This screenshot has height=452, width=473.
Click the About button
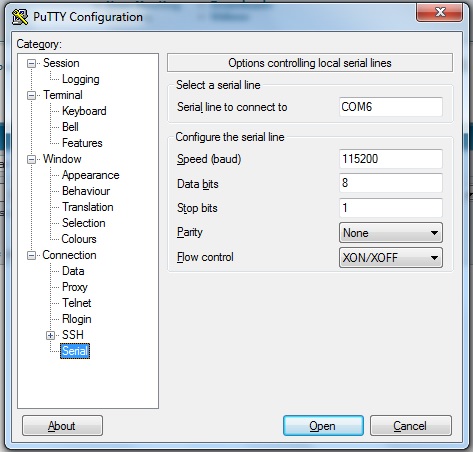click(62, 426)
